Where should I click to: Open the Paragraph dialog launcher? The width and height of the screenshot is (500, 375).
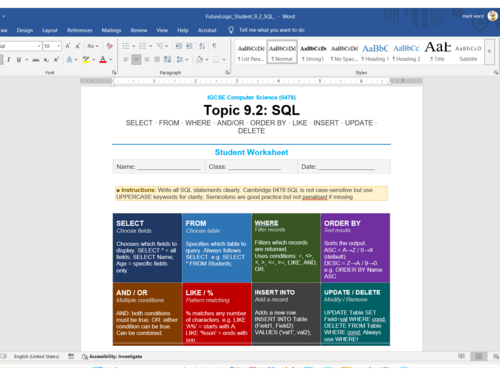228,72
